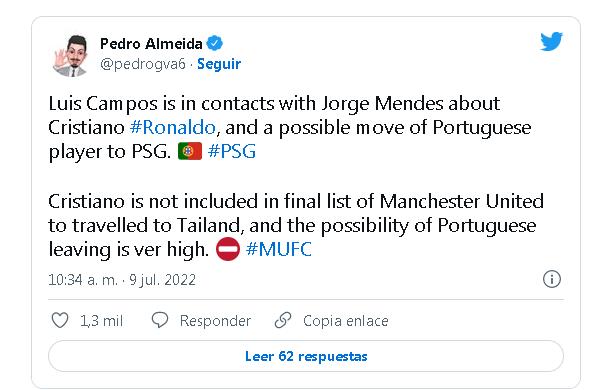The image size is (594, 390).
Task: Click Copia enlace text
Action: coord(345,321)
